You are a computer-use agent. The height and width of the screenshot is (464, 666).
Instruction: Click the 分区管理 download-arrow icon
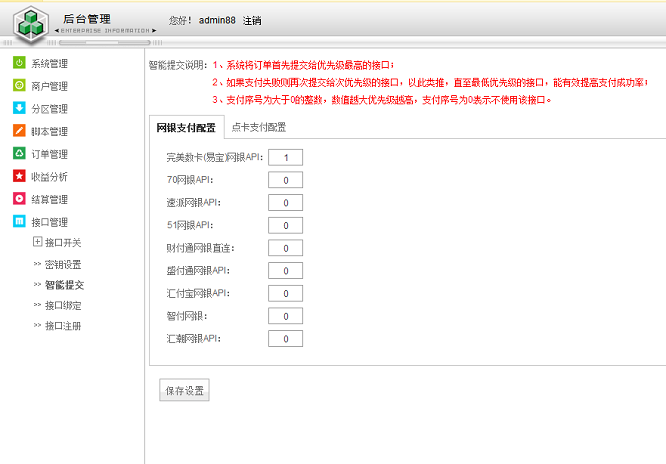coord(19,108)
